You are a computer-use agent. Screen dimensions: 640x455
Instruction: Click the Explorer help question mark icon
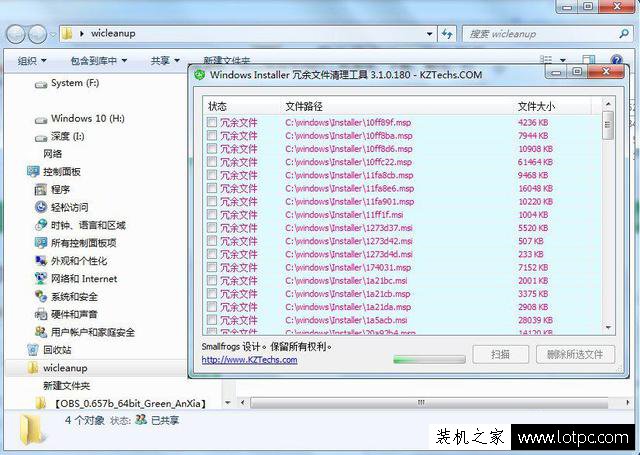tap(616, 60)
